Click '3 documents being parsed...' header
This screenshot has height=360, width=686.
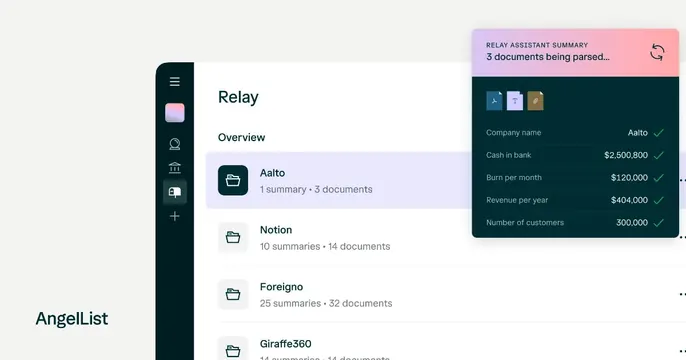tap(548, 57)
